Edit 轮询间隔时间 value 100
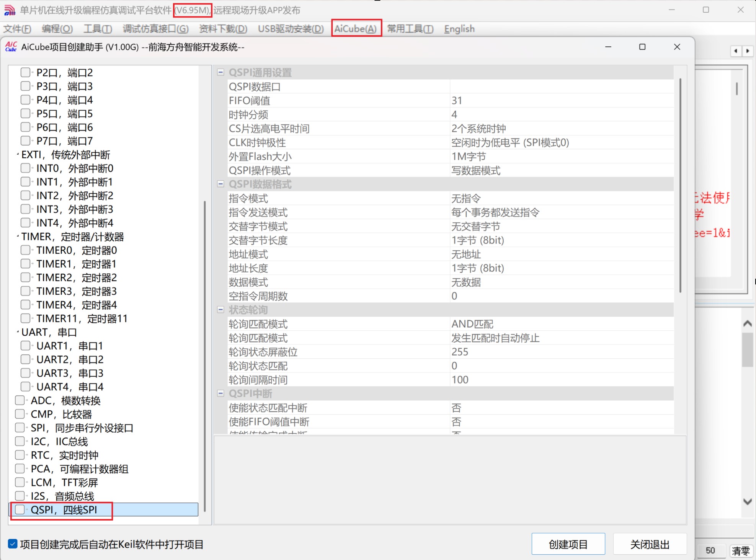 pos(562,380)
